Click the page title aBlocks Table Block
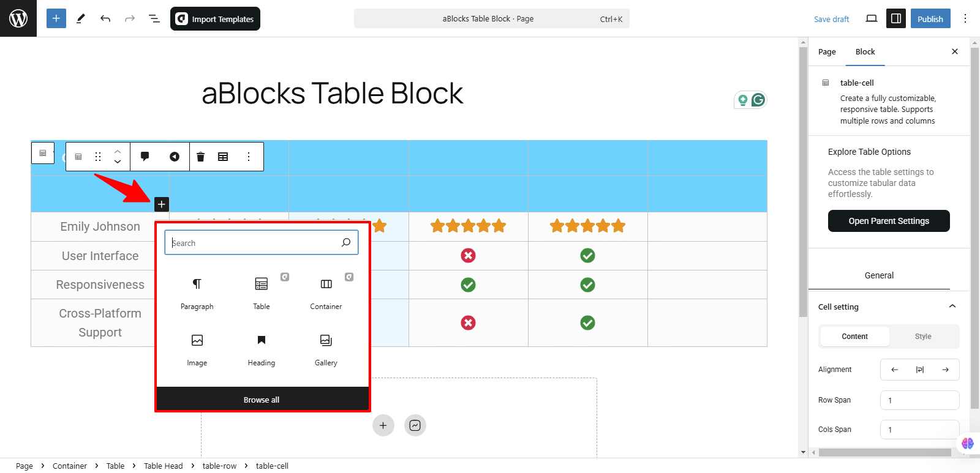The image size is (980, 473). point(332,94)
